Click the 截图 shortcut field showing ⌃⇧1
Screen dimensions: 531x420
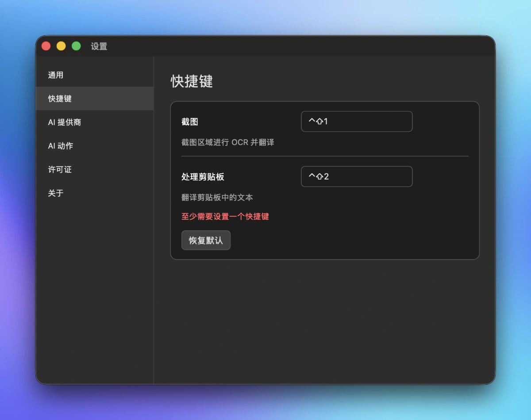357,122
